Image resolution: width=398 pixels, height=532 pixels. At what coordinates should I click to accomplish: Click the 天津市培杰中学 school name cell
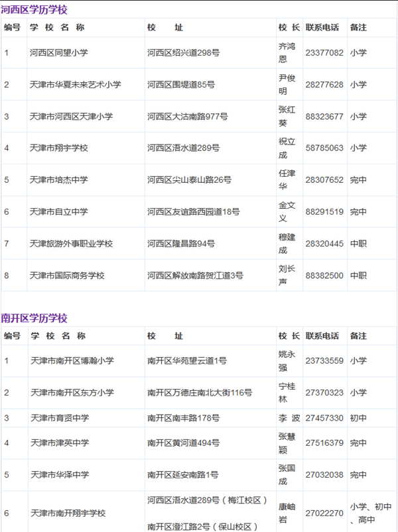click(58, 180)
